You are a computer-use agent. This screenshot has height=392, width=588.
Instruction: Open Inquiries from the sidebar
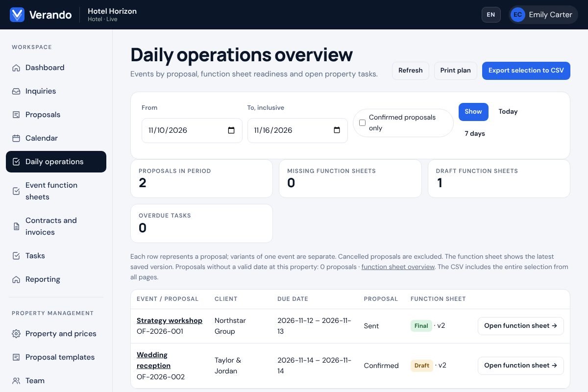coord(56,91)
